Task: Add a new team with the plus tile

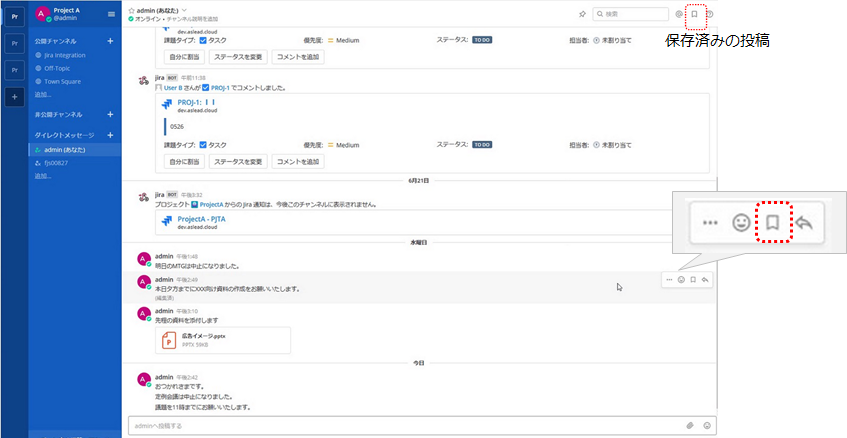Action: (15, 97)
